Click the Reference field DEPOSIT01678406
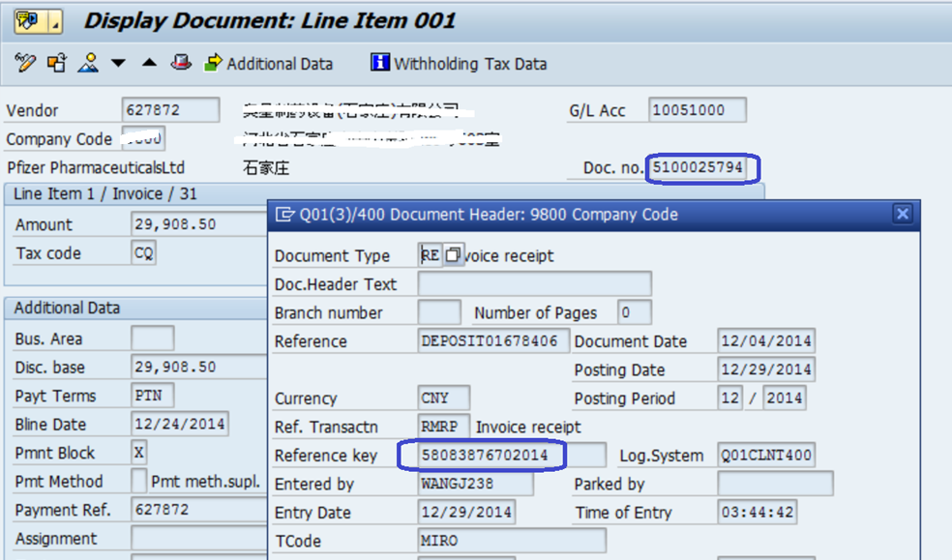 tap(493, 340)
